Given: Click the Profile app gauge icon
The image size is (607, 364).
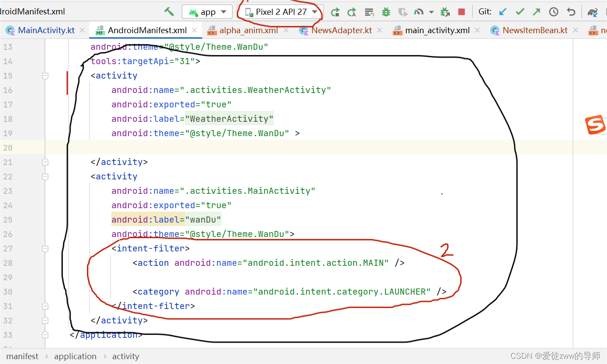Looking at the screenshot, I should click(x=419, y=12).
